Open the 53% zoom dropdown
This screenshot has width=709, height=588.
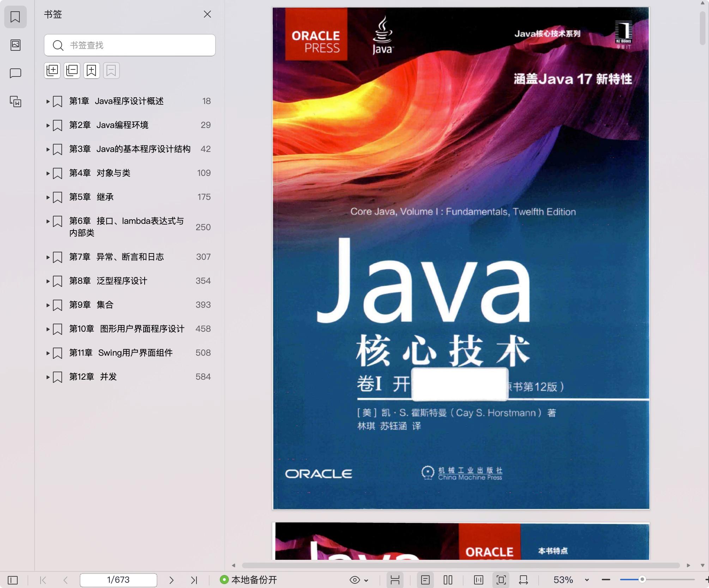click(587, 580)
